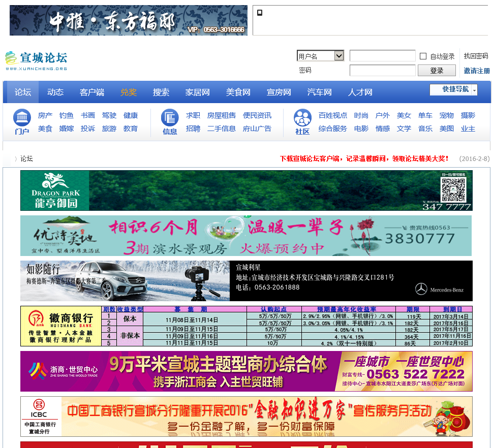Image resolution: width=493 pixels, height=448 pixels.
Task: Open the Dragon Park 龍亭御园 banner
Action: [246, 190]
